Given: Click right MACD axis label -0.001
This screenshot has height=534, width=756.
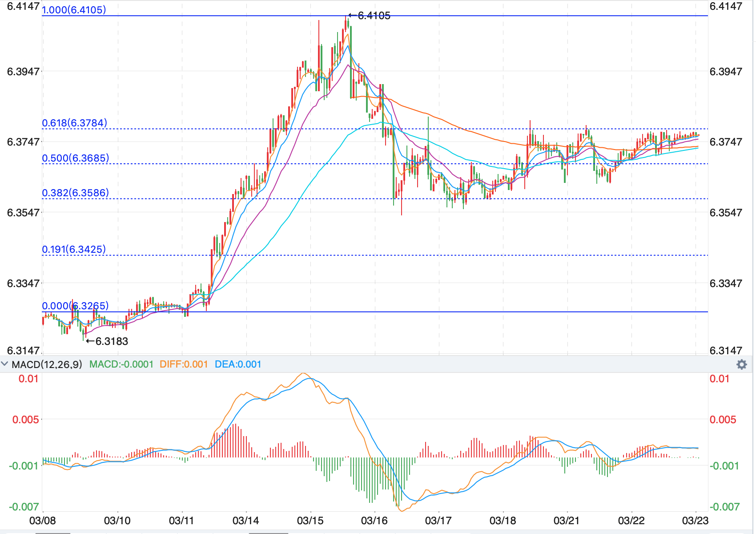Looking at the screenshot, I should coord(724,466).
